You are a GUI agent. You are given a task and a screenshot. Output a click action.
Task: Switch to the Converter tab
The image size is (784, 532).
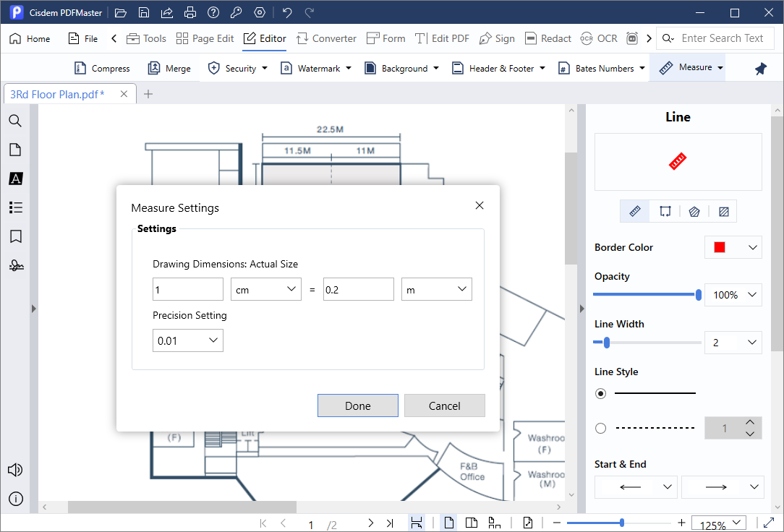(326, 38)
